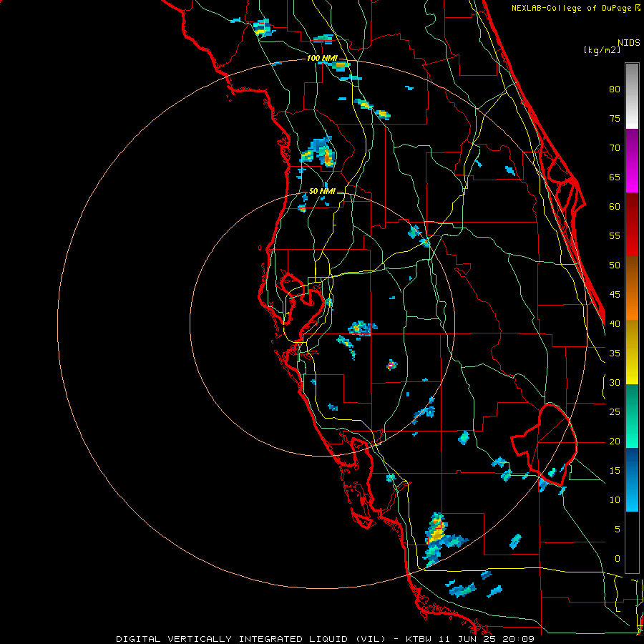644x644 pixels.
Task: Click the 40 value on the scale
Action: (615, 323)
